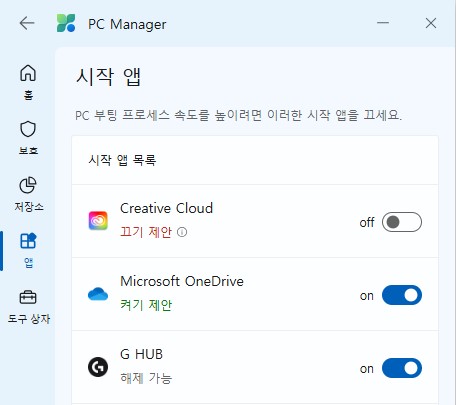Open the Home (홈) sidebar section
This screenshot has width=456, height=405.
click(28, 82)
